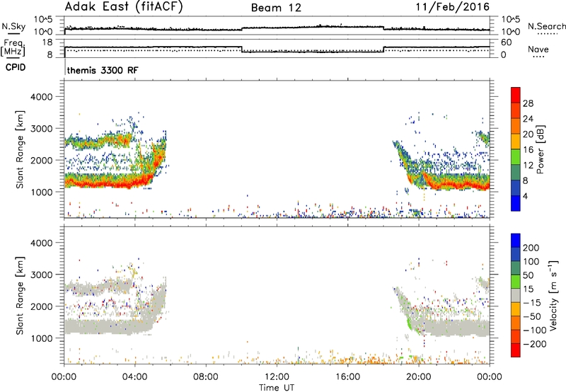566x392 pixels.
Task: Pick the dark green power segment between 8 and 12
Action: [x=516, y=172]
